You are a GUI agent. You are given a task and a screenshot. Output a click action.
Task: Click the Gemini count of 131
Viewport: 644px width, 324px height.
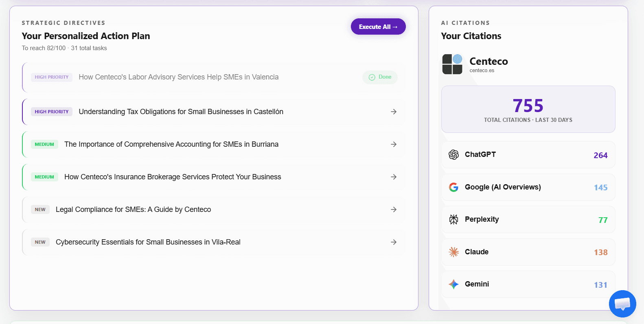pos(600,285)
